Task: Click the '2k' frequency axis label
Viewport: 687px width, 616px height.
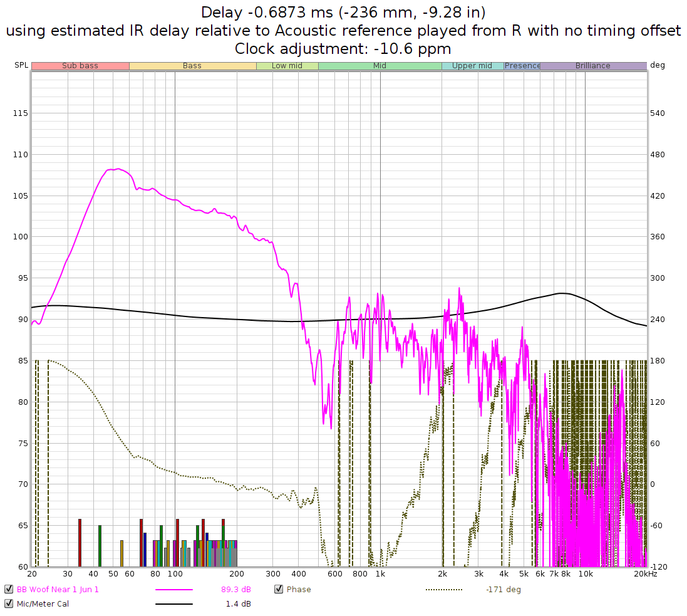Action: 443,574
